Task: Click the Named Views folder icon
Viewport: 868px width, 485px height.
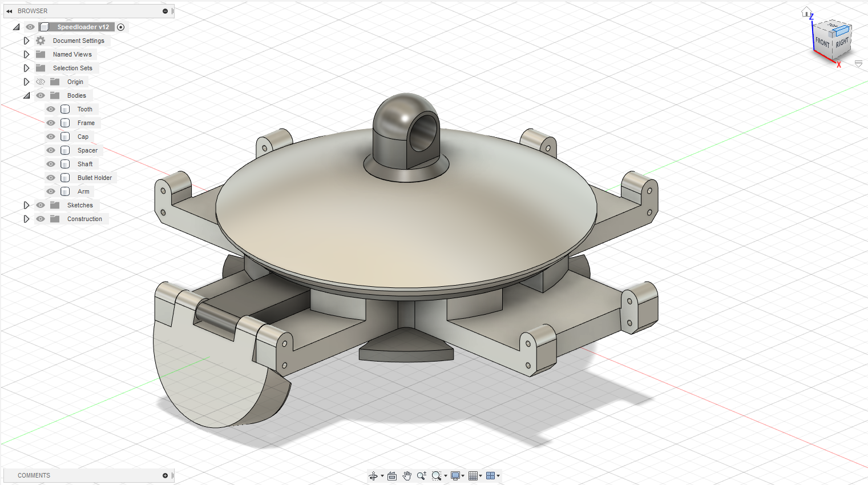Action: click(41, 54)
